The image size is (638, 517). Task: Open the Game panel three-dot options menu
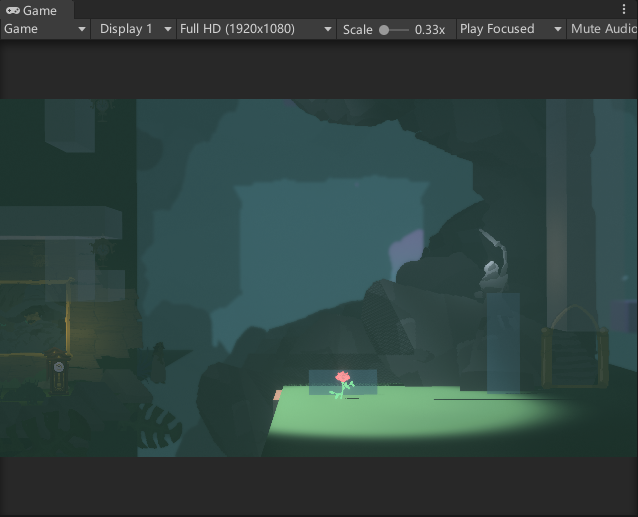pos(624,9)
